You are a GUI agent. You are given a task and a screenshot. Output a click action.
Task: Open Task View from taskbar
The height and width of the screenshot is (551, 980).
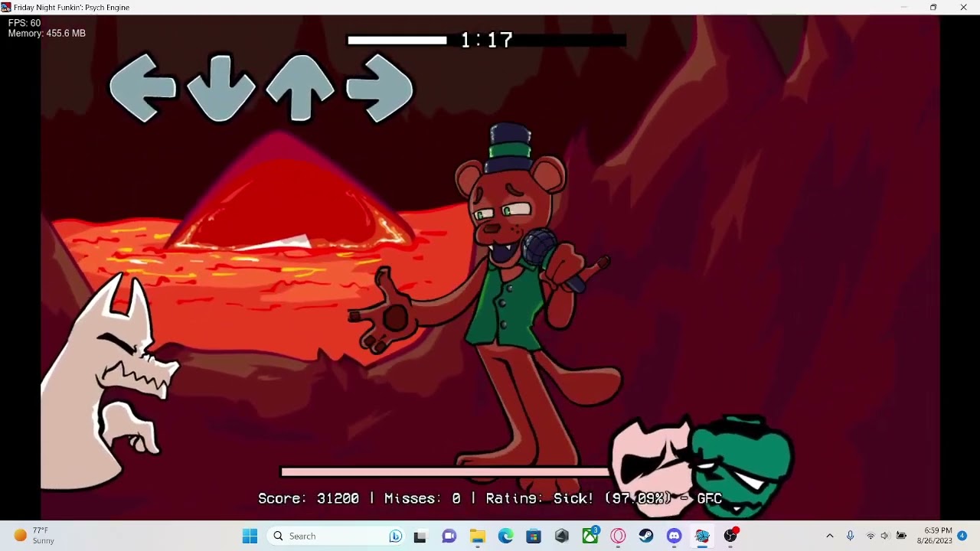[x=420, y=536]
